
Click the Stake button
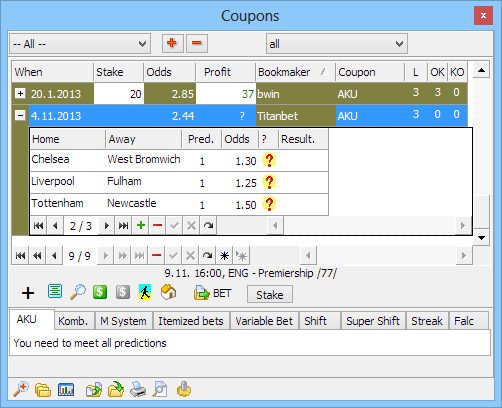point(270,294)
